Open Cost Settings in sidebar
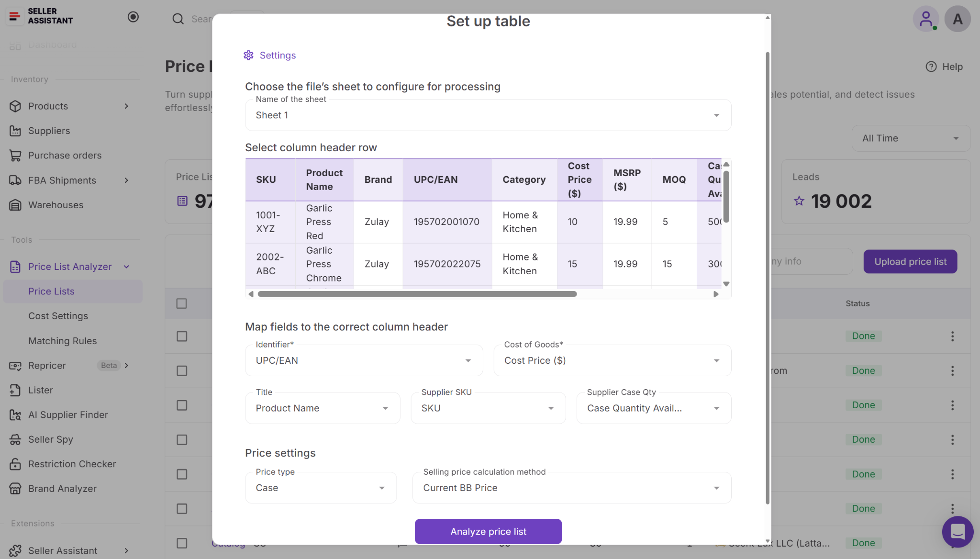Screen dimensions: 980x559 pos(58,316)
